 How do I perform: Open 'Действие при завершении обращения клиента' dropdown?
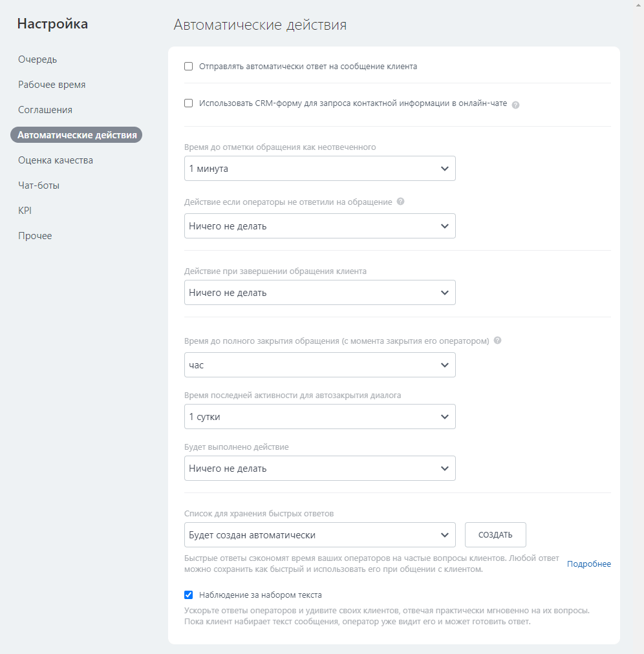[x=319, y=292]
